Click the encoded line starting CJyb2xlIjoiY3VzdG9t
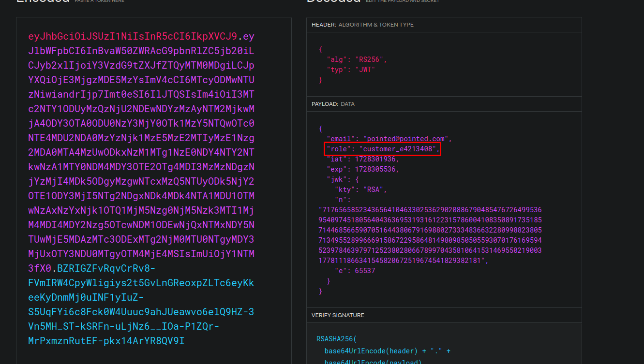 [141, 65]
